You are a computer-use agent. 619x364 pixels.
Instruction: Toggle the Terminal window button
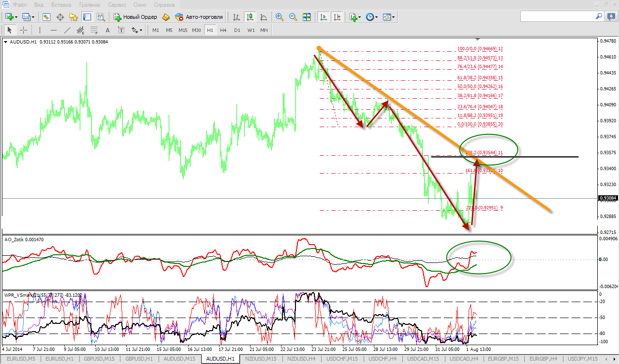[87, 17]
